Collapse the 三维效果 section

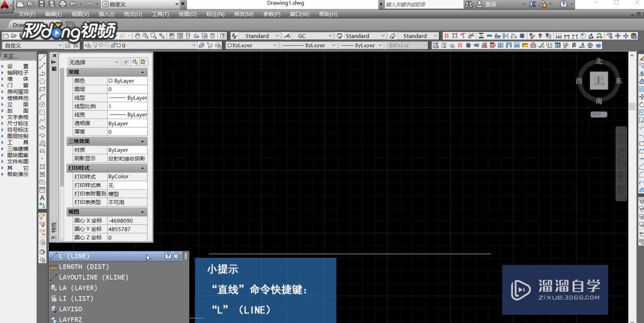coord(142,142)
